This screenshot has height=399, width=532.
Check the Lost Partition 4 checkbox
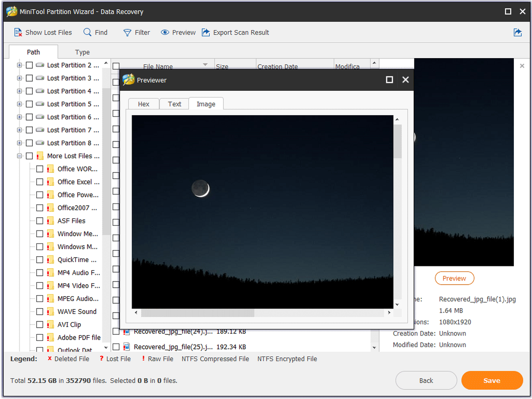tap(29, 91)
